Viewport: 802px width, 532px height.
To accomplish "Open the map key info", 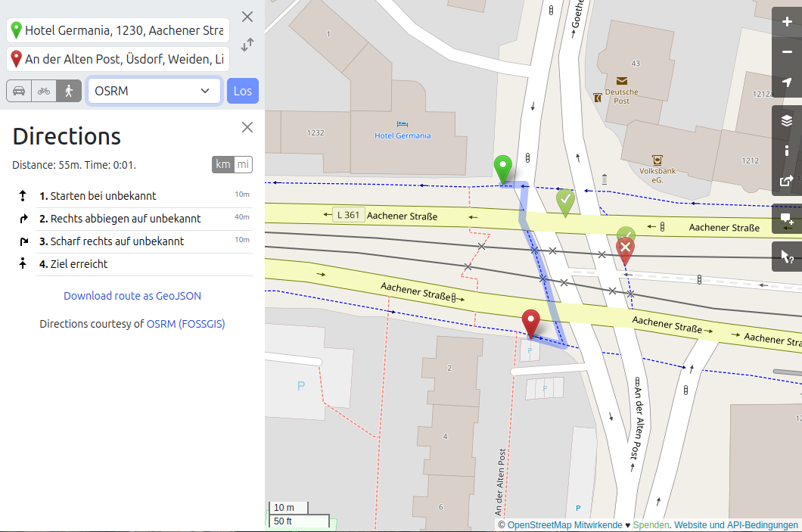I will (x=787, y=151).
